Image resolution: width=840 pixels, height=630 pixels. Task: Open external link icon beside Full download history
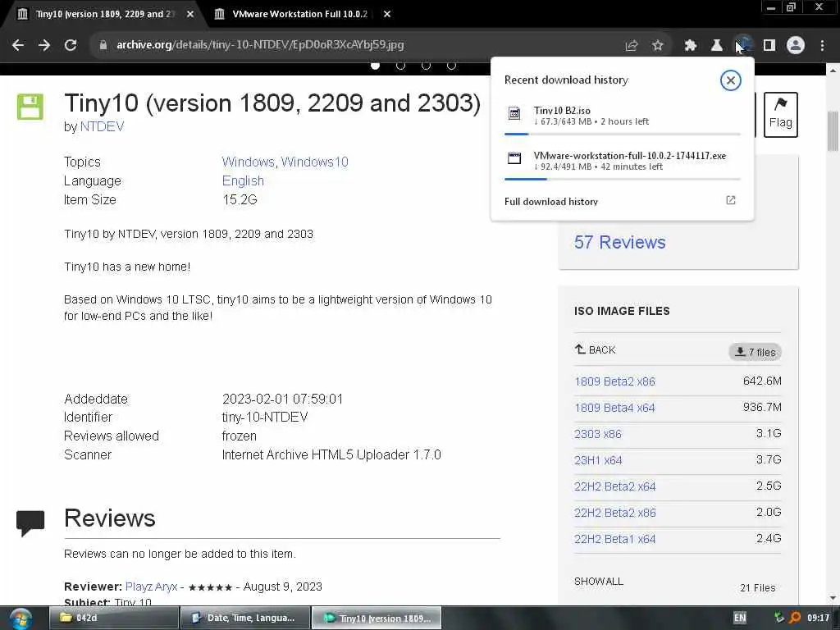(x=731, y=200)
